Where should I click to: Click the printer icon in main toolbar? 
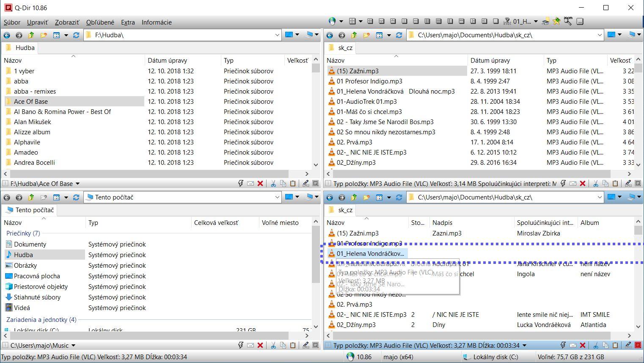(546, 21)
